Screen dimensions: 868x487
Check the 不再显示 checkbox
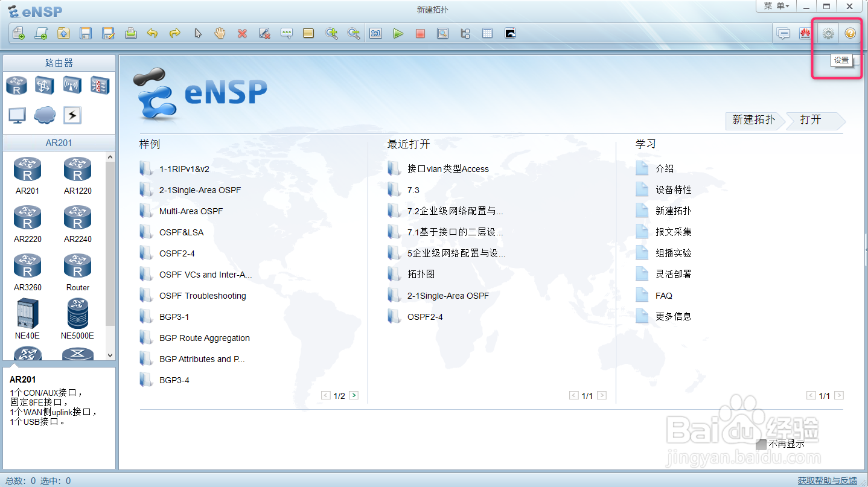pos(761,445)
